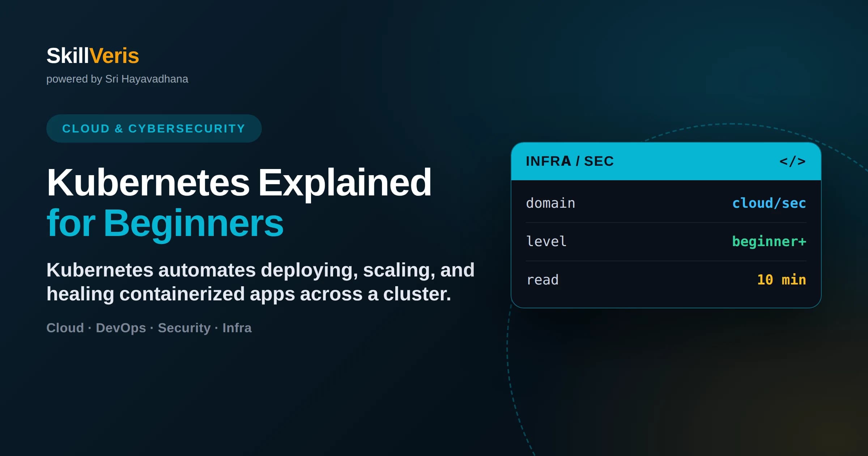Image resolution: width=868 pixels, height=456 pixels.
Task: Click the SkillVeris logo
Action: [x=93, y=56]
